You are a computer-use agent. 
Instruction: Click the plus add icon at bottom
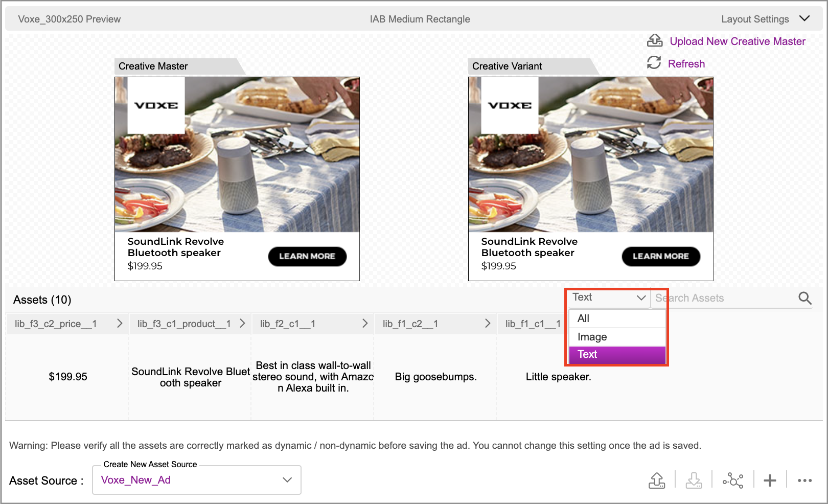coord(770,480)
